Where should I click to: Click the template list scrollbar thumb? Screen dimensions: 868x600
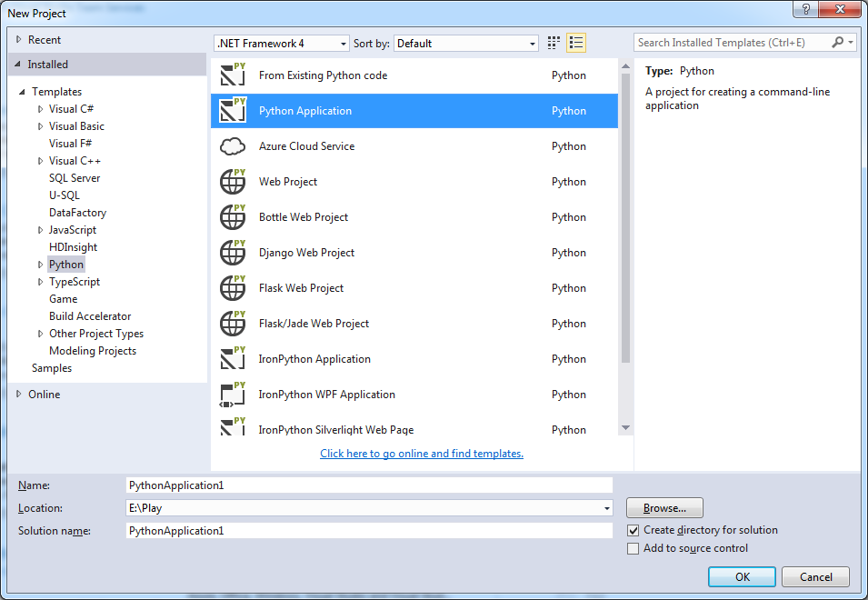(x=625, y=218)
